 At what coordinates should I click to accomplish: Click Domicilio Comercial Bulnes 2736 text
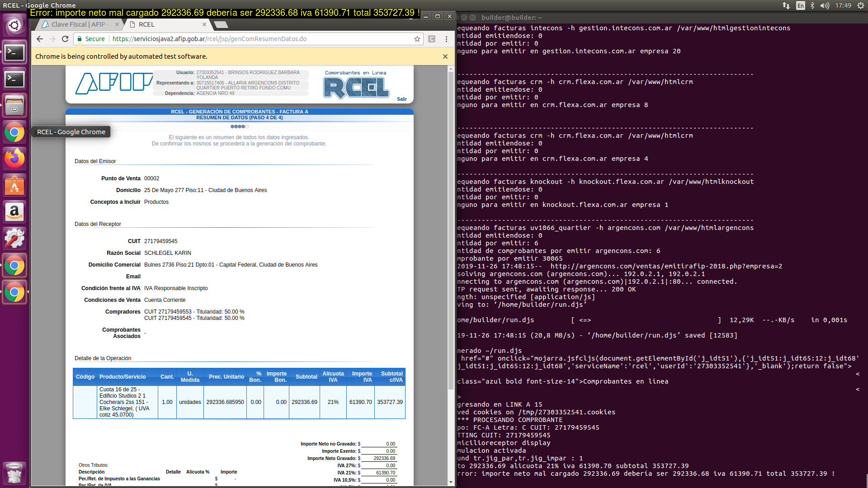[x=231, y=265]
